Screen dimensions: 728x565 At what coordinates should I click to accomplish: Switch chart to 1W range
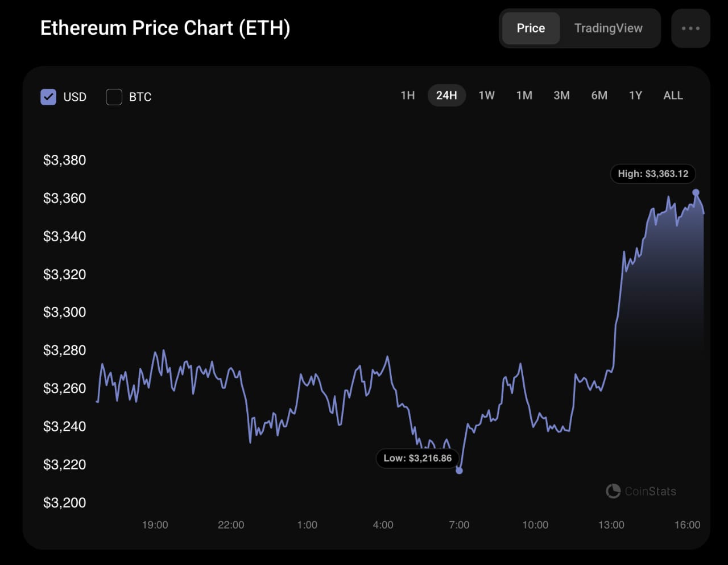(x=486, y=96)
